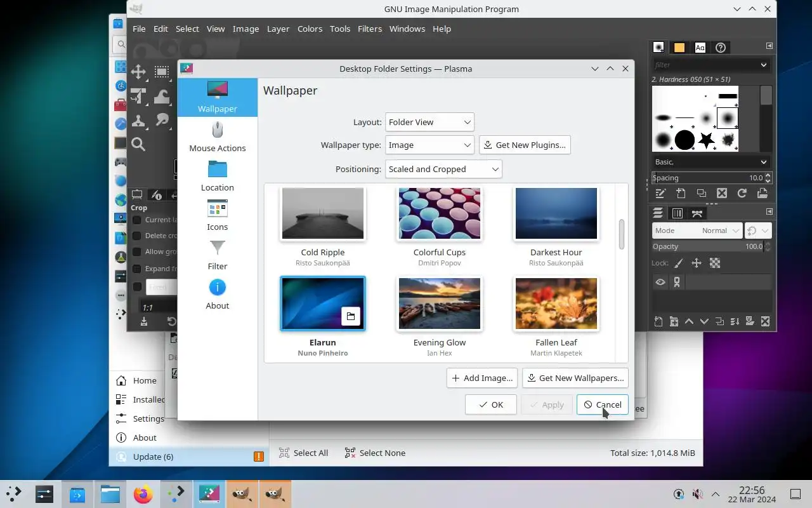Click Open brush as image icon
The image size is (812, 508).
[x=762, y=193]
